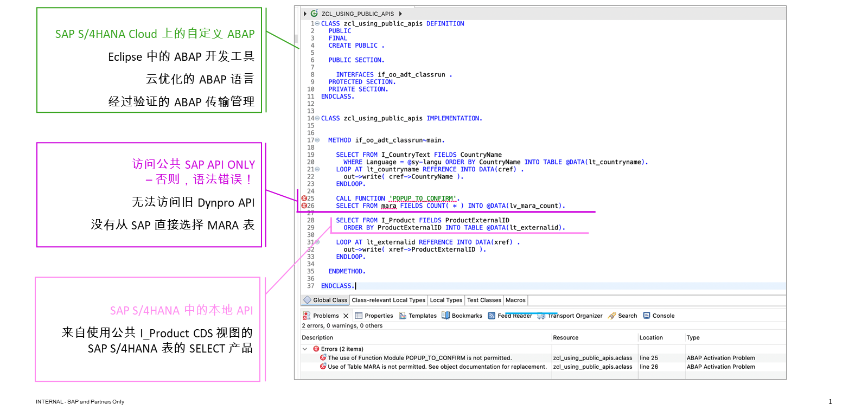Click the Search flashlight icon

tap(612, 316)
